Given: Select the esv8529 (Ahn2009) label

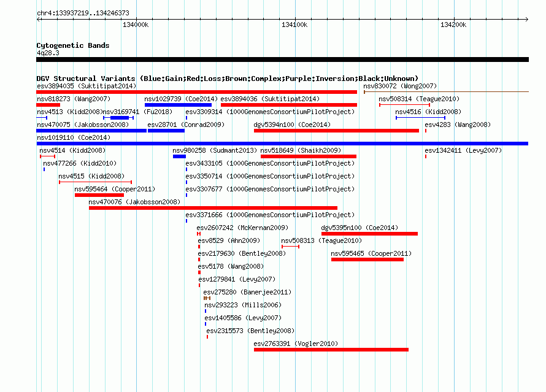Looking at the screenshot, I should tap(229, 240).
